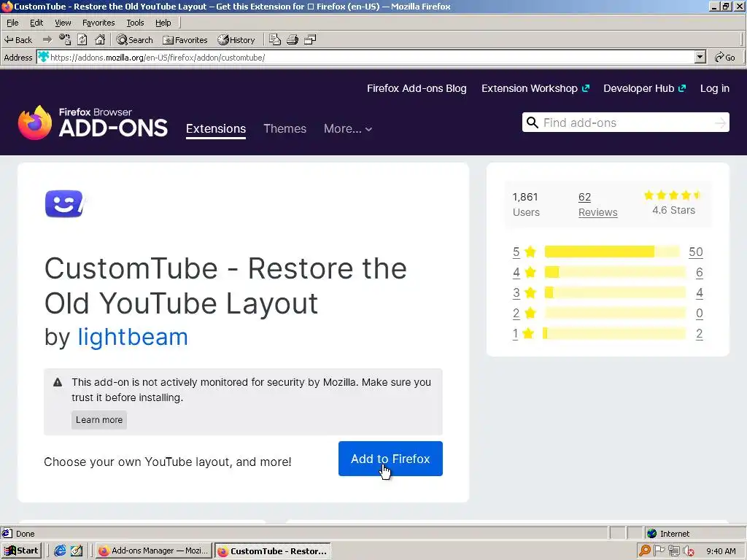Launch Internet Explorer from quick launch
Viewport: 747px width, 560px height.
coord(60,551)
